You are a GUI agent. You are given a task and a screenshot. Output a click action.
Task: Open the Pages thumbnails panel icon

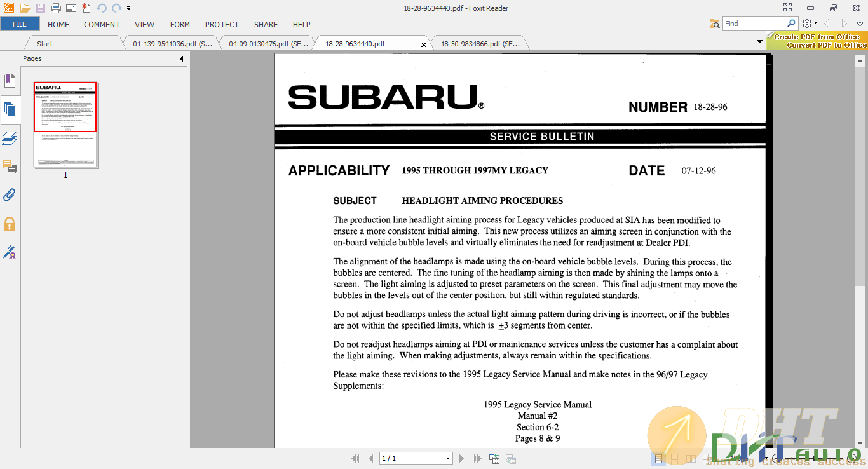point(9,109)
